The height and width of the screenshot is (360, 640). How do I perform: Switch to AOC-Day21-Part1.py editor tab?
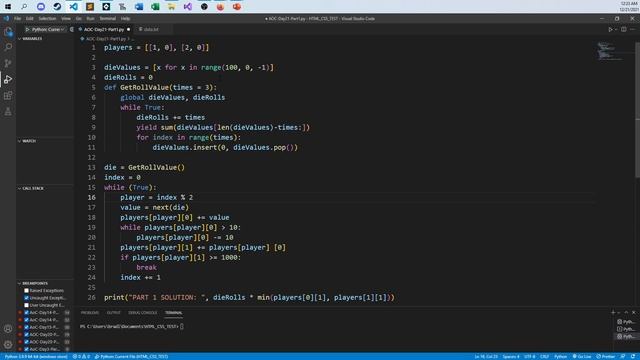coord(104,29)
